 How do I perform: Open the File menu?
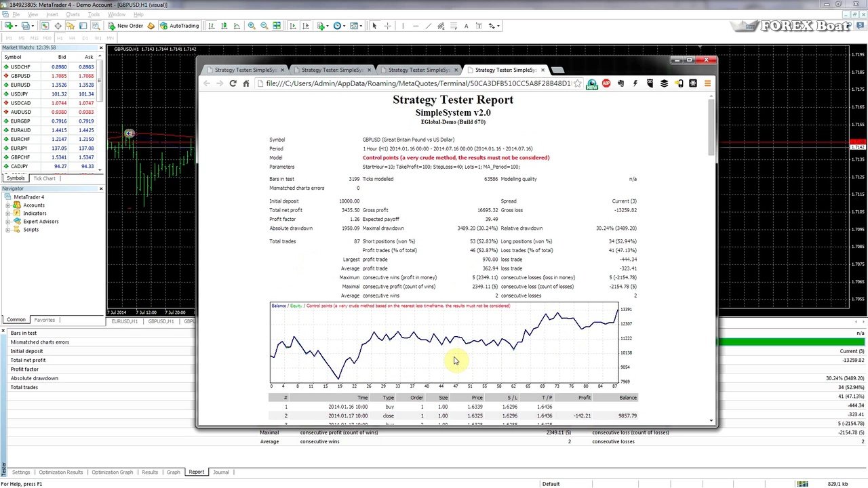(16, 14)
